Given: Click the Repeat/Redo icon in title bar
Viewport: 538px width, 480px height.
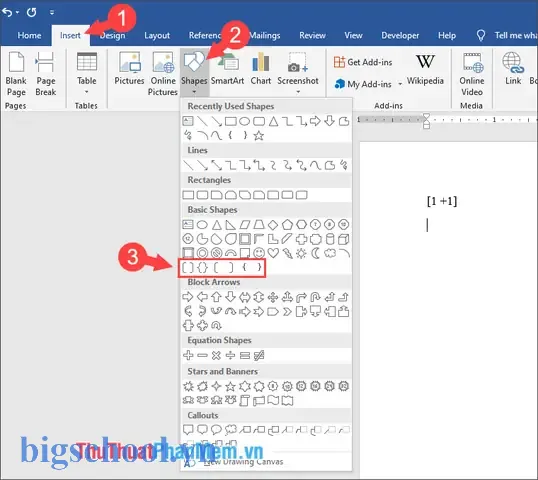Looking at the screenshot, I should coord(32,12).
